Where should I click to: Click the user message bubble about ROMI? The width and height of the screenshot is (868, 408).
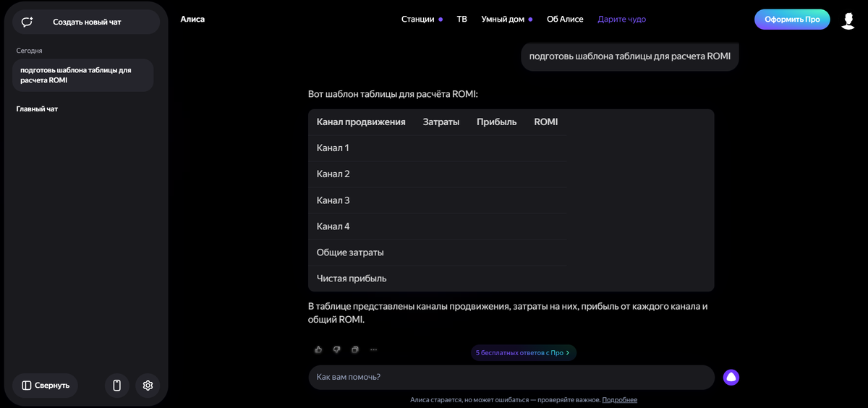(x=630, y=56)
